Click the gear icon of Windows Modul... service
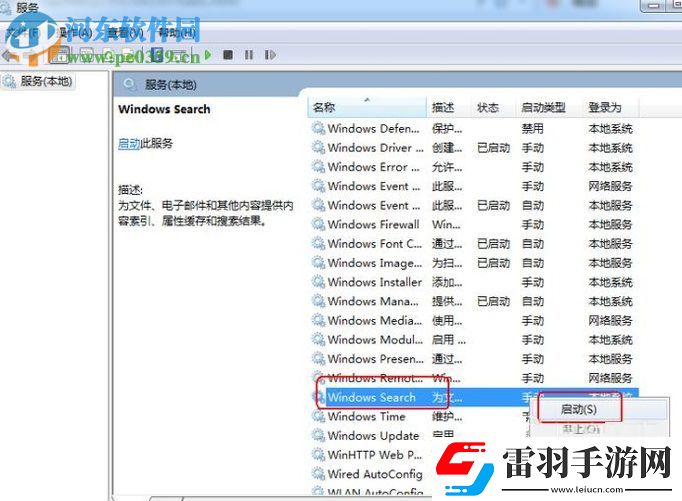This screenshot has height=501, width=682. coord(319,339)
